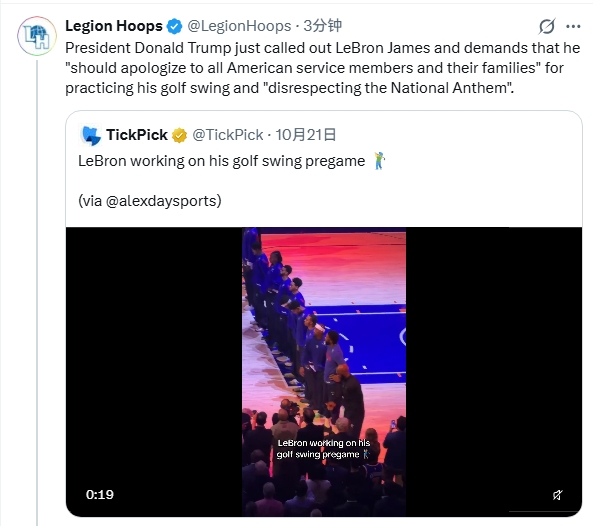Open the Legion Hoops display name link
Viewport: 593px width, 526px height.
114,26
